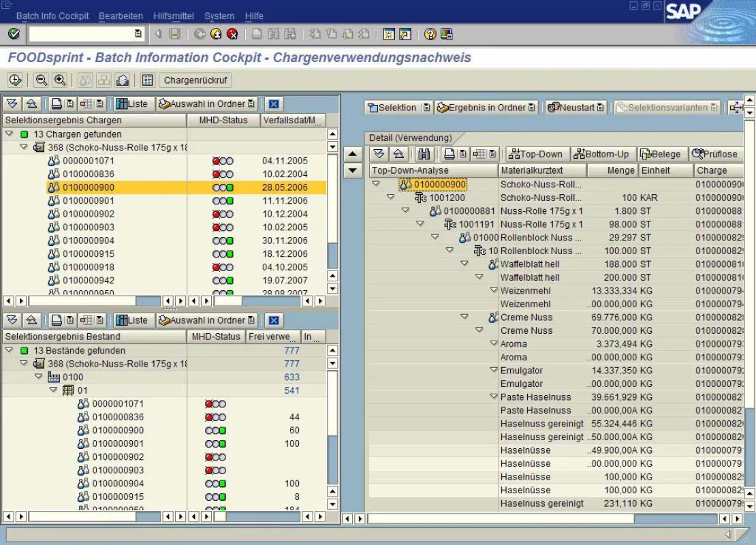This screenshot has height=545, width=756.
Task: Select batch 0100000904 in Chargen list
Action: click(89, 240)
